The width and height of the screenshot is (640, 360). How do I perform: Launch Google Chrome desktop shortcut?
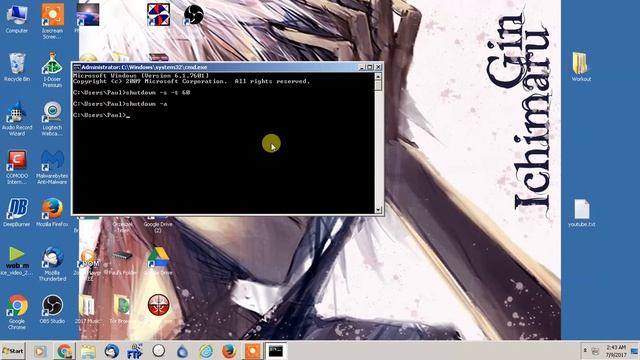(x=17, y=312)
